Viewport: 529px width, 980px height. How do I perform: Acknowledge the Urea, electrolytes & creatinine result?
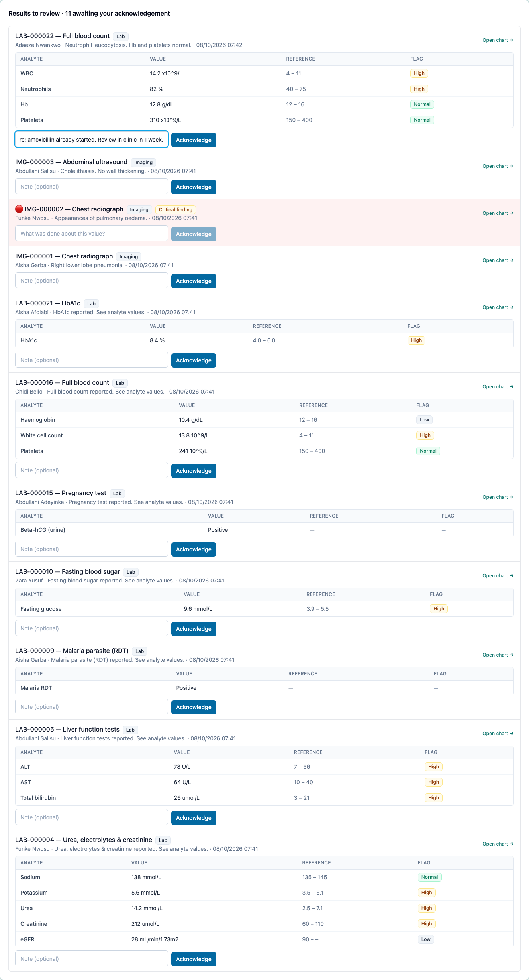coord(194,959)
